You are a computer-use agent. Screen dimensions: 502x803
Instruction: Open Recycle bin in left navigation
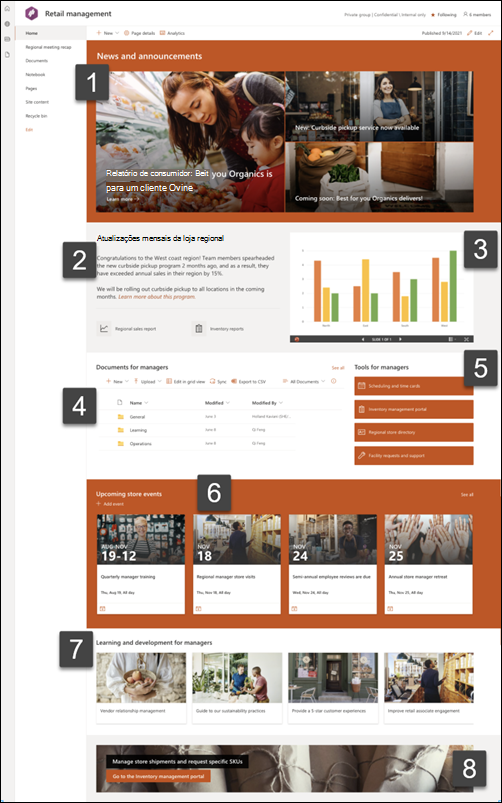[36, 116]
